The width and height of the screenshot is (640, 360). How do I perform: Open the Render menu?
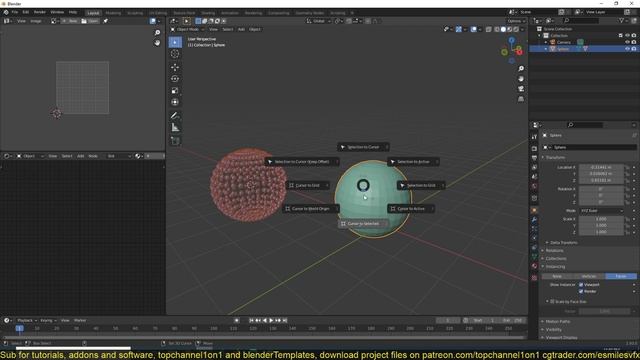pyautogui.click(x=40, y=12)
